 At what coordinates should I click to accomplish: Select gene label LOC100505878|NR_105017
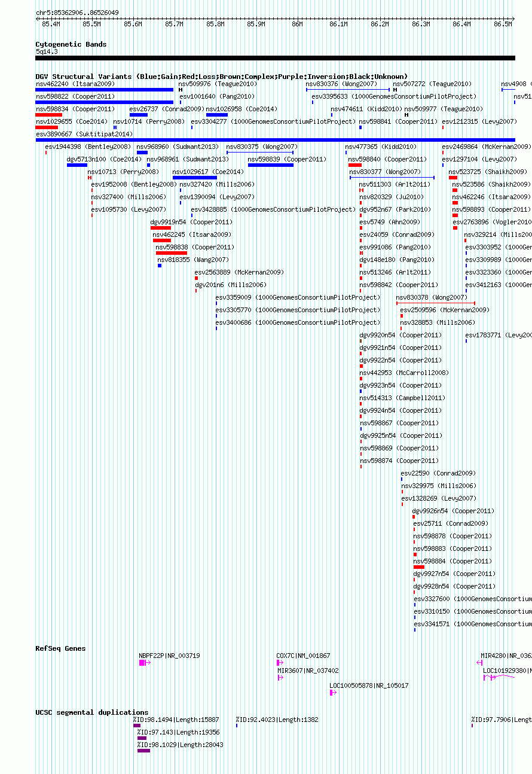[369, 685]
